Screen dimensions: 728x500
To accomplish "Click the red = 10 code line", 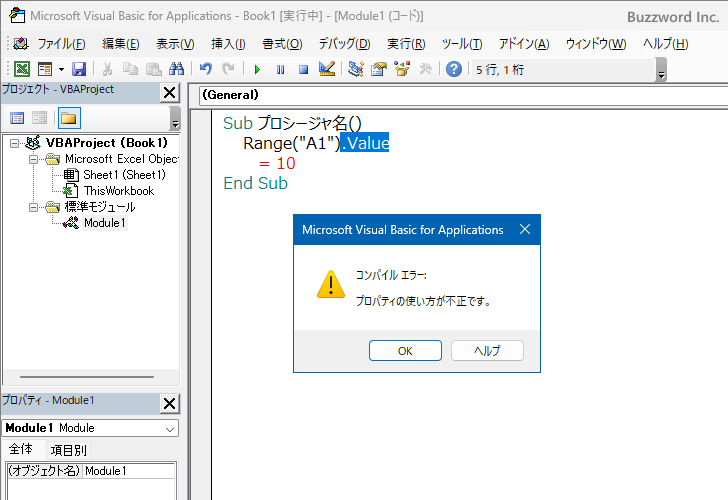I will (277, 163).
